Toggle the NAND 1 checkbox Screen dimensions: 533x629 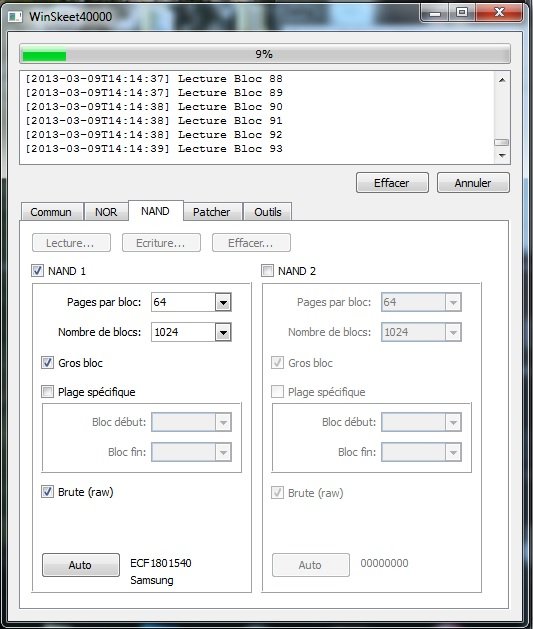pos(37,270)
